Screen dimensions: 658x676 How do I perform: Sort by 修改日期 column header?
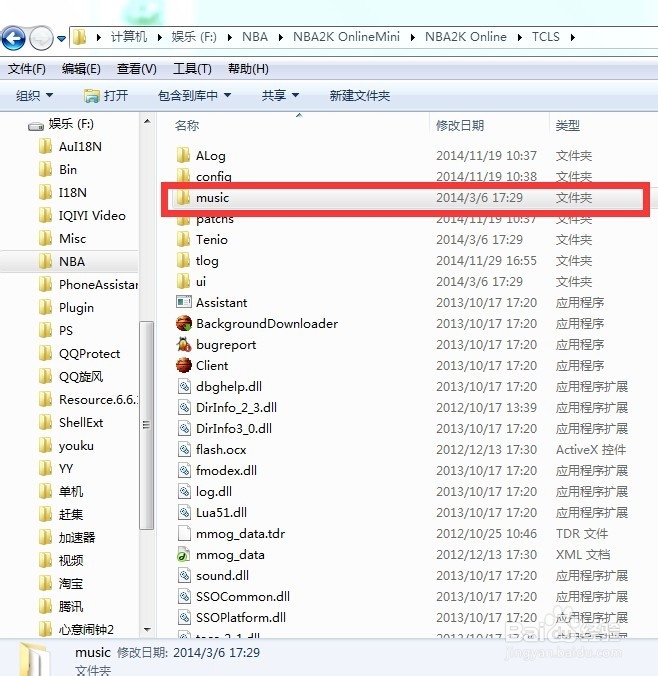[x=460, y=125]
